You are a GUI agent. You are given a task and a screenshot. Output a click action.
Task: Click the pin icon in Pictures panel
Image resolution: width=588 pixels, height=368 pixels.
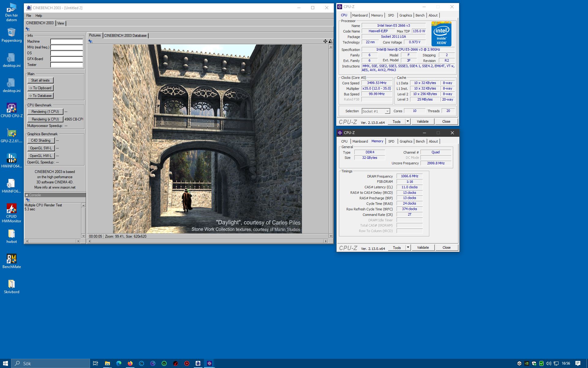tap(90, 41)
